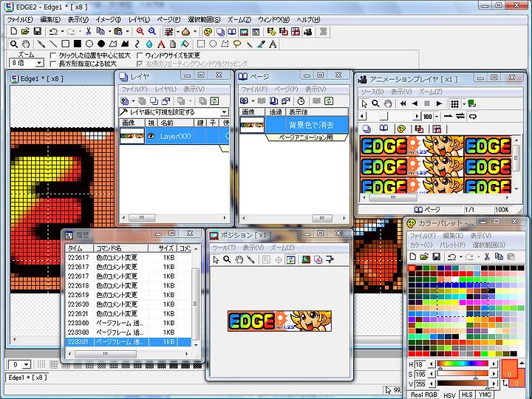This screenshot has height=399, width=532.
Task: Click the scissors cut icon in main toolbar
Action: point(89,32)
